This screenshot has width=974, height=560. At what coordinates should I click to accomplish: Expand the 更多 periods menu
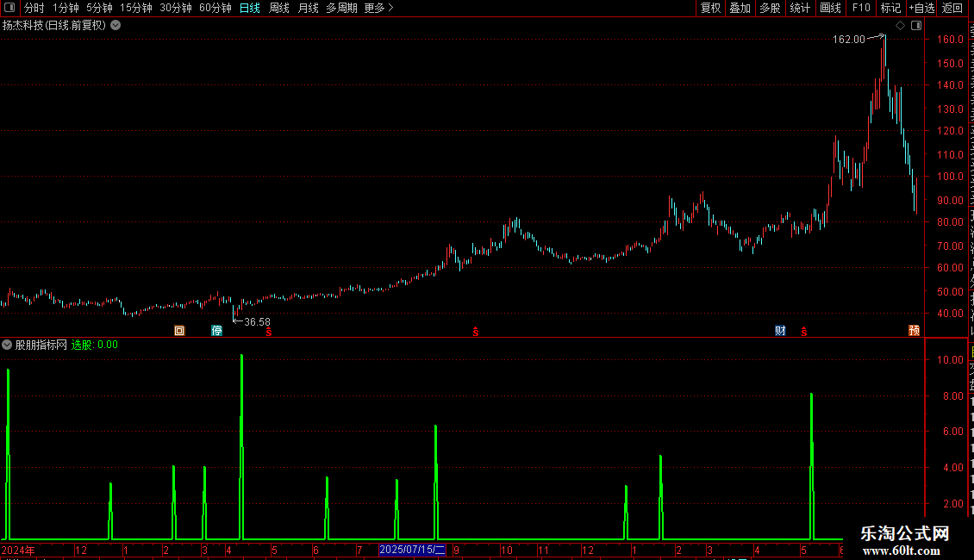[x=378, y=8]
